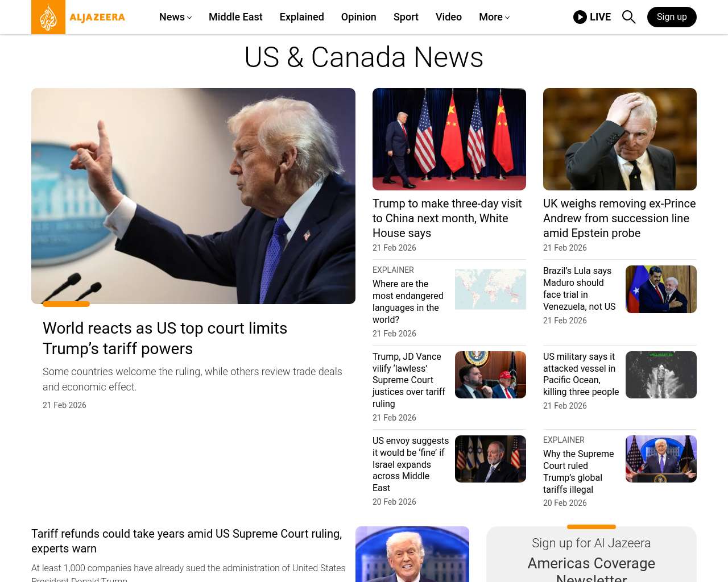The height and width of the screenshot is (582, 728).
Task: Read 'US envoy suggests' Israel article
Action: (x=411, y=464)
